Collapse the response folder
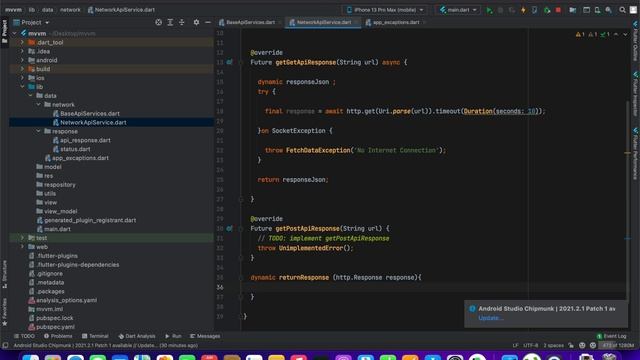 (38, 131)
